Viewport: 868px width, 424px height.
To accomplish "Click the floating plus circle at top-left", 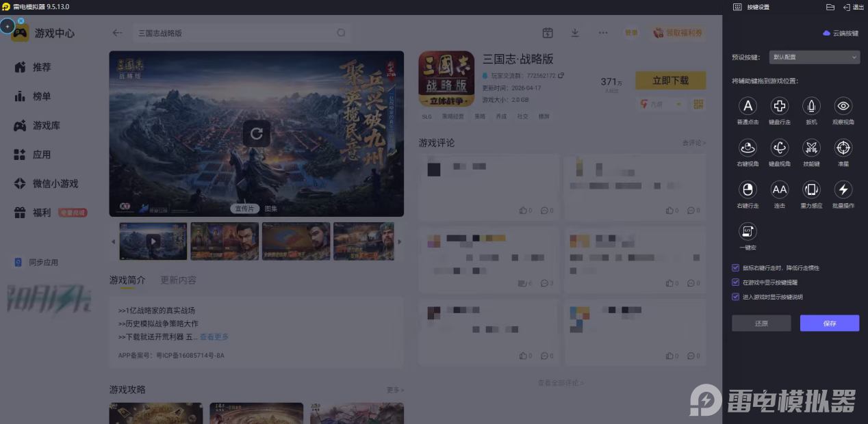I will 8,26.
